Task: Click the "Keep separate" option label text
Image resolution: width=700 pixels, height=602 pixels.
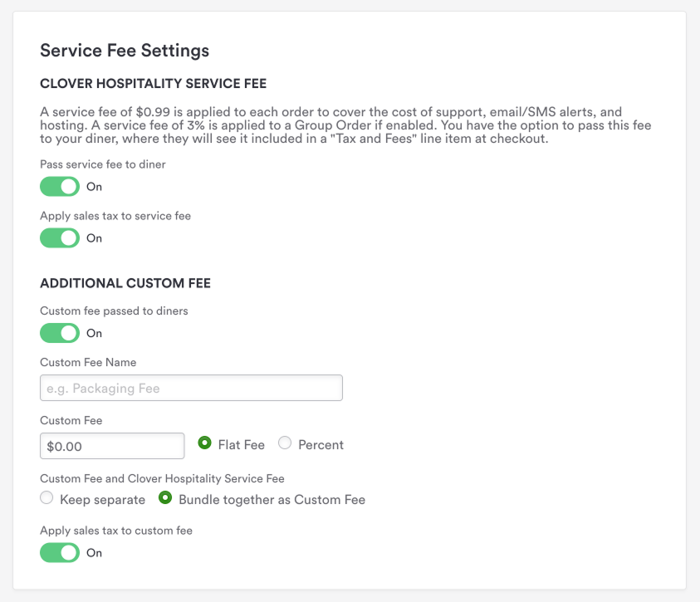Action: tap(102, 500)
